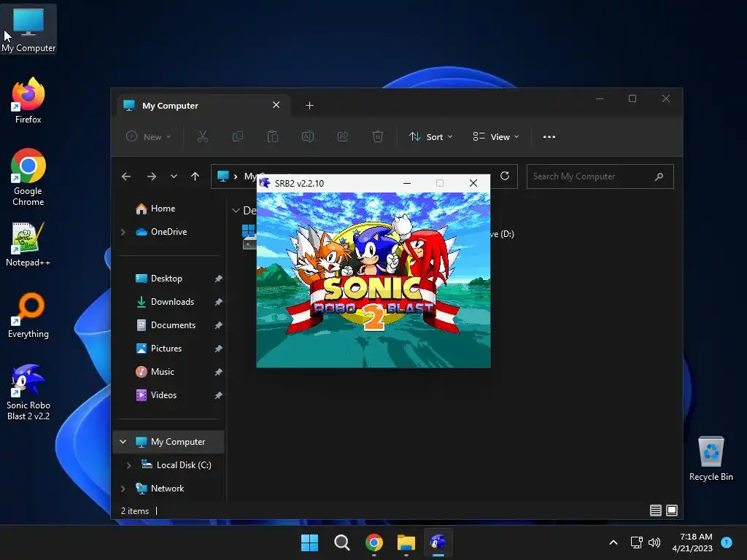Unpin Desktop using its pin icon
Viewport: 747px width, 560px height.
(x=218, y=279)
